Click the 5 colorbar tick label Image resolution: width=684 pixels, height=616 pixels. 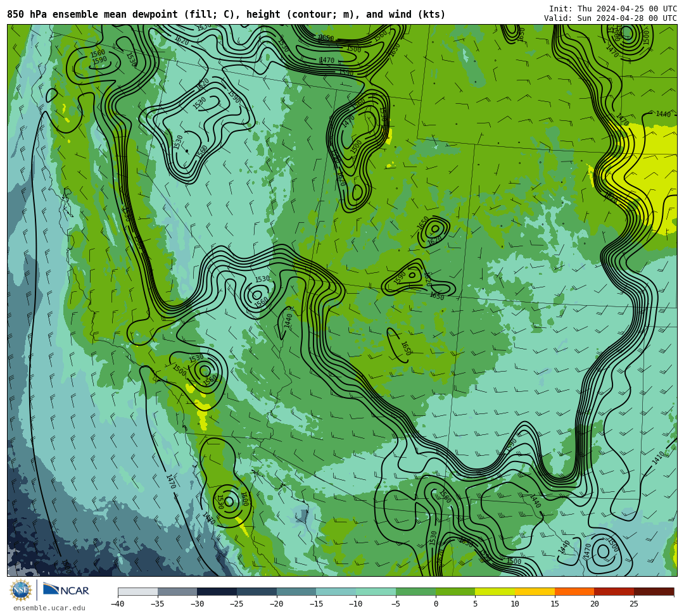tap(475, 604)
